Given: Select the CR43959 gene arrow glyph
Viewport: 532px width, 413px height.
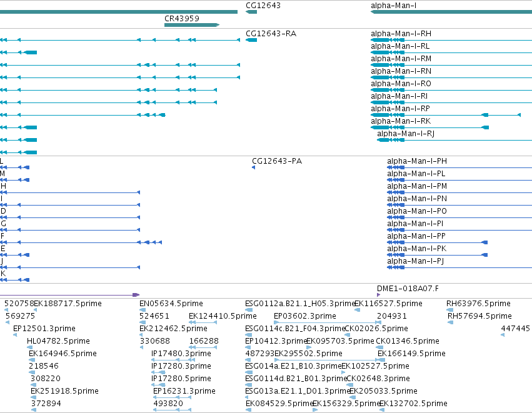Looking at the screenshot, I should tap(192, 25).
